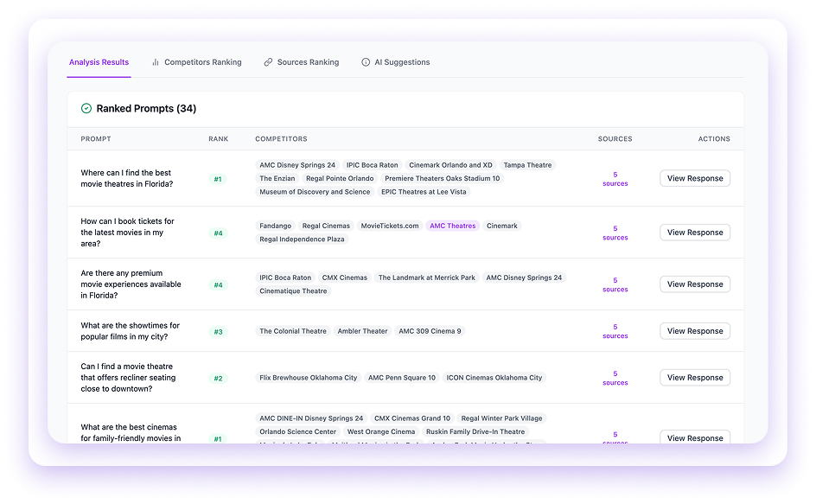This screenshot has height=504, width=816.
Task: Click the #2 rank badge for recliner seating prompt
Action: tap(218, 379)
